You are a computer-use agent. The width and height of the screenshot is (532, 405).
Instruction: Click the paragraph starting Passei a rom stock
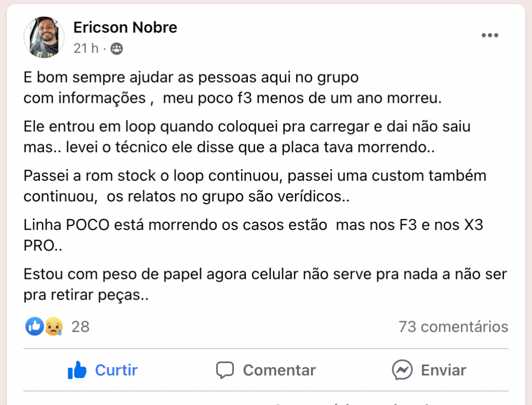(255, 186)
